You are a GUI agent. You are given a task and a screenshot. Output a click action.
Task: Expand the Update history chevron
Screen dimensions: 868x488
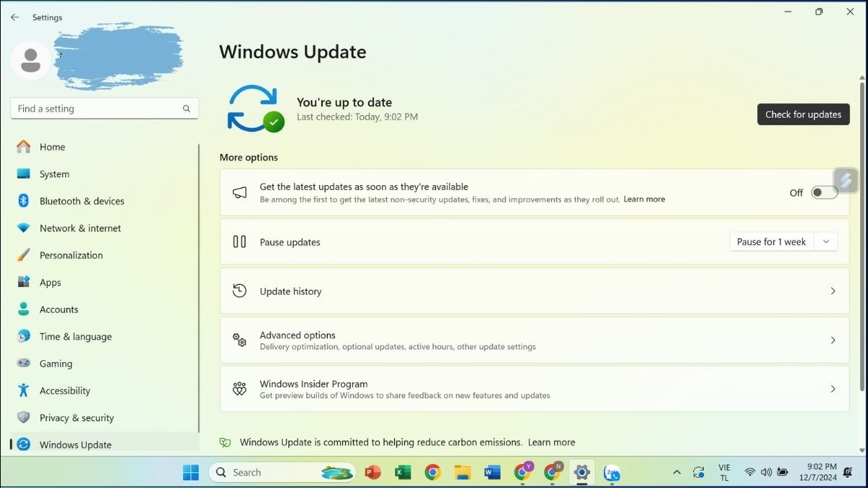pyautogui.click(x=833, y=291)
